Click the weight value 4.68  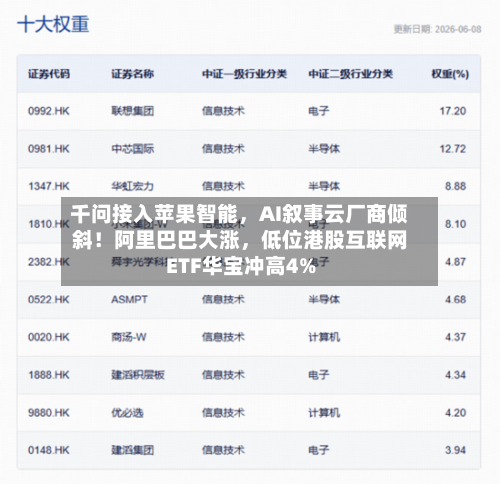pyautogui.click(x=455, y=299)
